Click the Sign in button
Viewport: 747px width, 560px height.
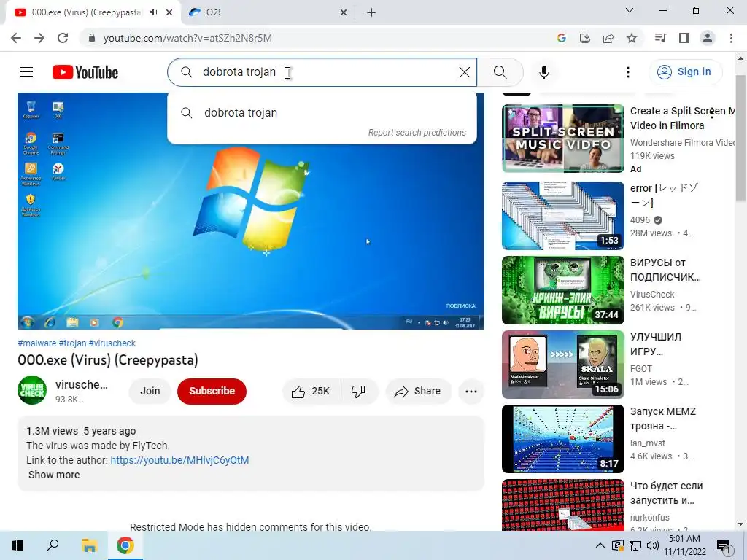(685, 72)
